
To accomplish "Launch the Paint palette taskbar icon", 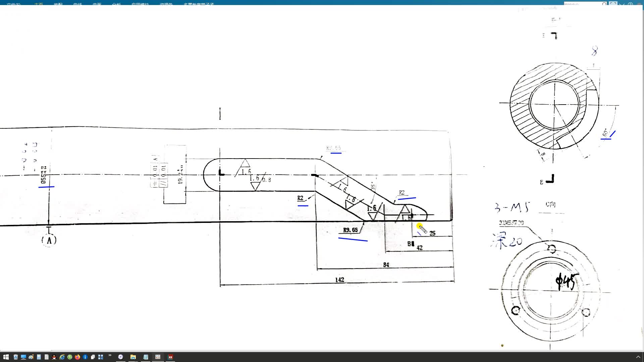I will (x=31, y=357).
